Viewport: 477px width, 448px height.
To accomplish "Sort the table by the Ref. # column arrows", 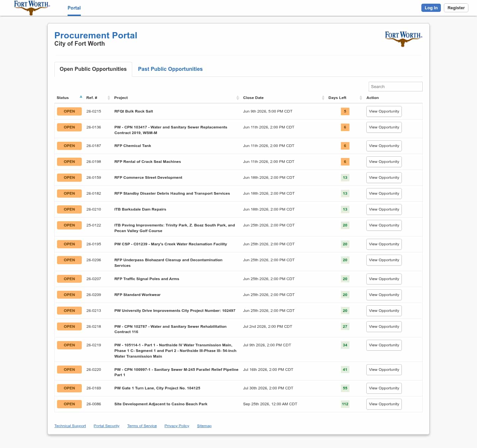I will 109,98.
